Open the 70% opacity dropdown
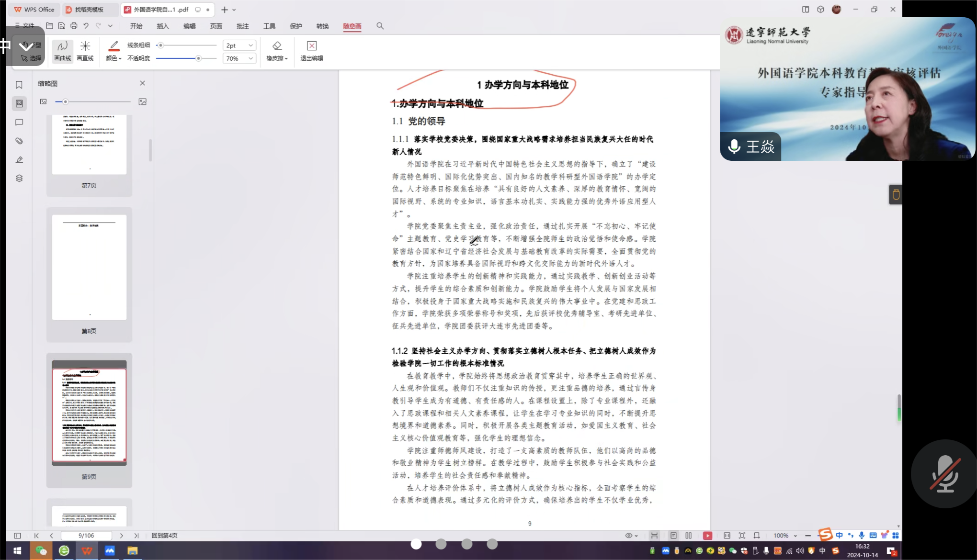This screenshot has width=977, height=560. (239, 58)
